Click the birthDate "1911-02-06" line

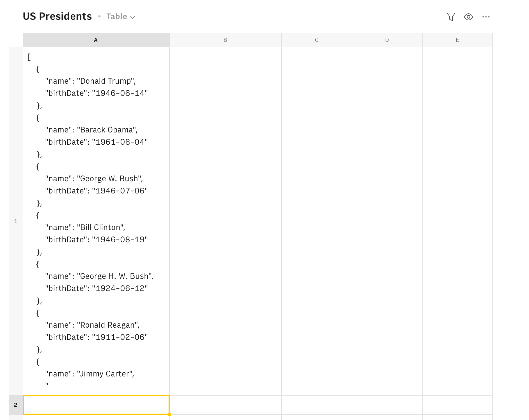(x=96, y=337)
